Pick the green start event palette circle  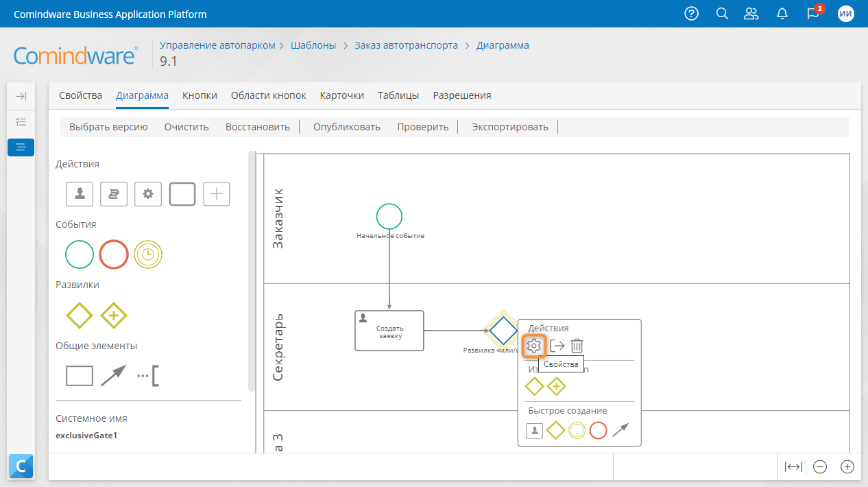click(x=80, y=254)
